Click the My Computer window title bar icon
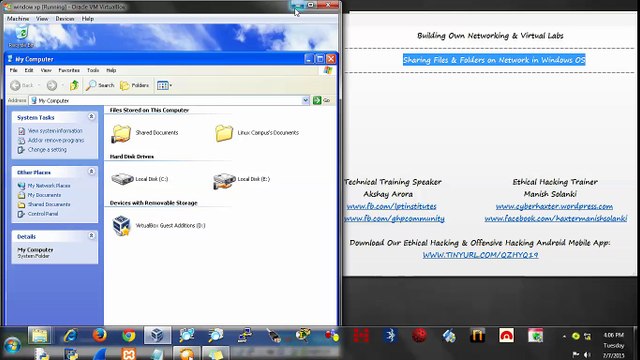Viewport: 640px width, 360px height. coord(10,59)
